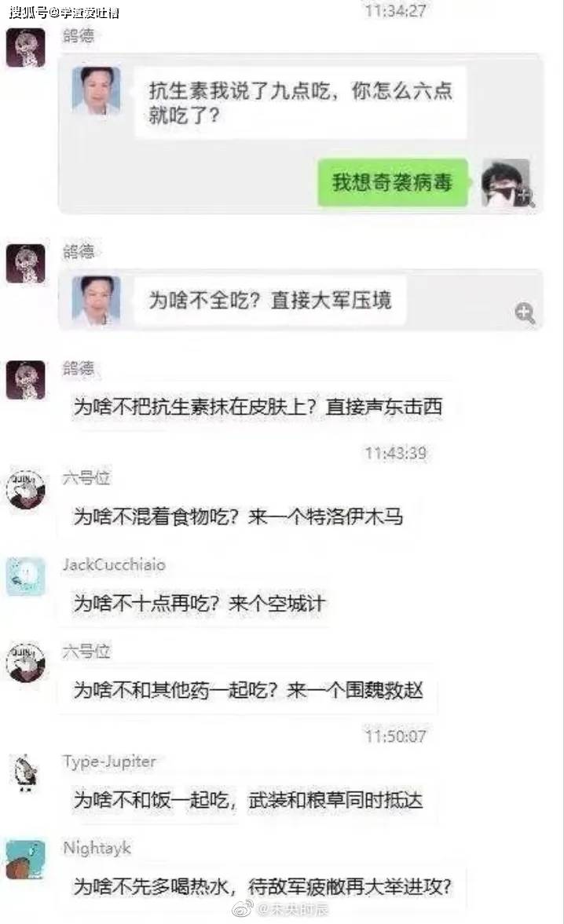Screen dimensions: 564x924
Task: Click Type-Jupiter's profile avatar
Action: click(x=25, y=772)
